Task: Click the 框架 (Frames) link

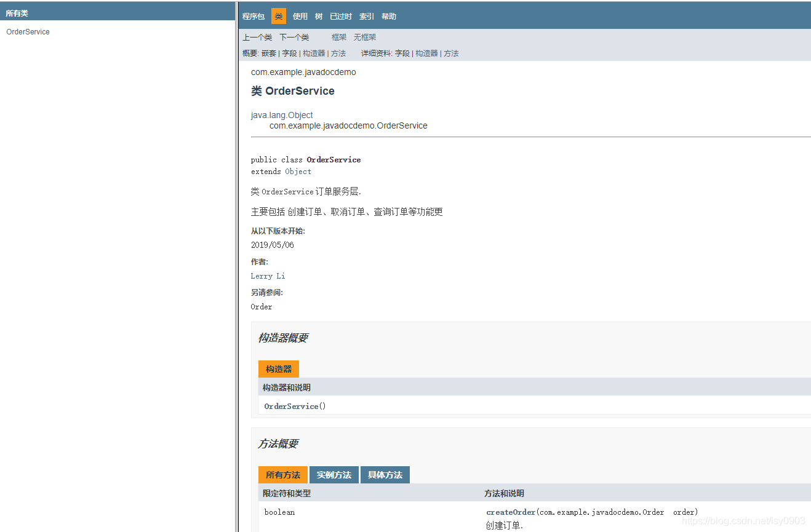Action: [x=339, y=38]
